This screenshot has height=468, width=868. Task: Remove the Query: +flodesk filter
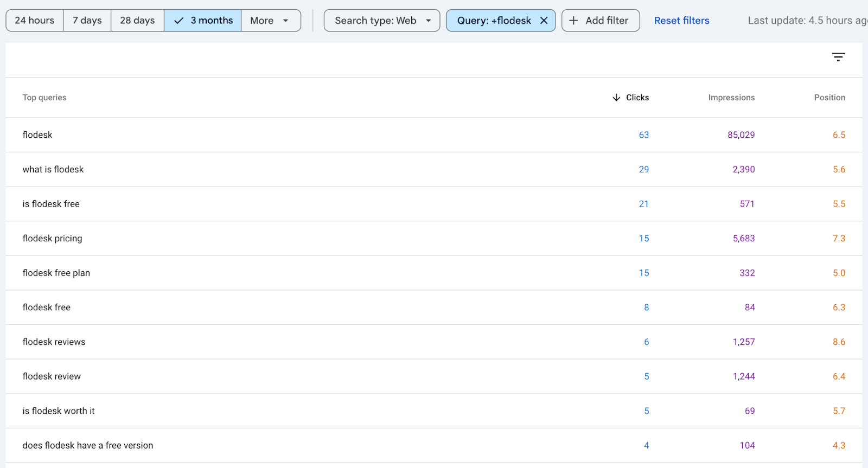(x=544, y=21)
